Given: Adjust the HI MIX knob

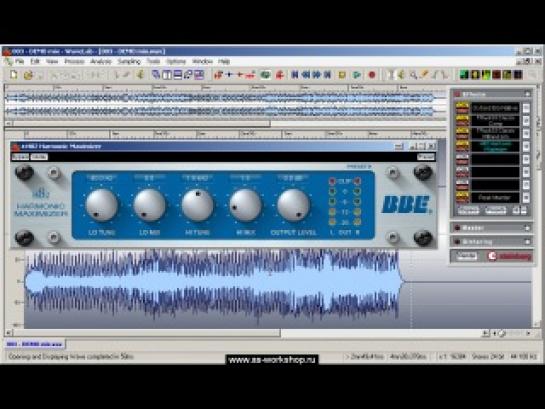Looking at the screenshot, I should [245, 205].
